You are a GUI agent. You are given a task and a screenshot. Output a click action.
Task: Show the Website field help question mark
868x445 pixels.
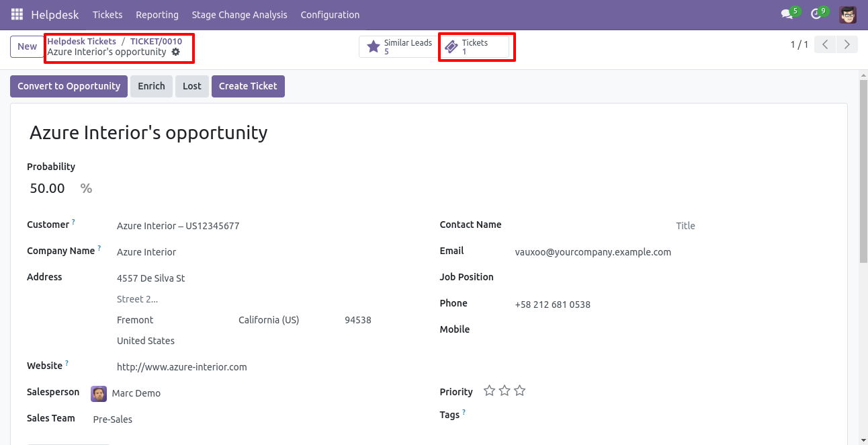click(x=67, y=363)
